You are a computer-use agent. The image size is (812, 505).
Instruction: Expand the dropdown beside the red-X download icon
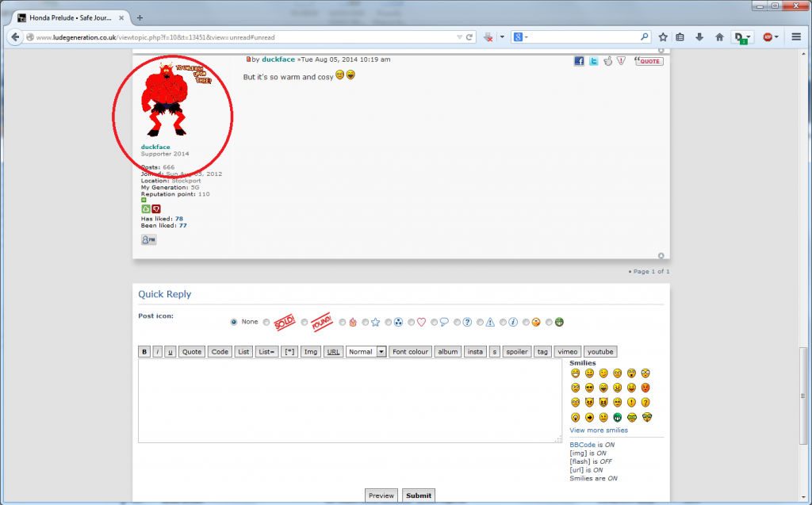tap(502, 37)
